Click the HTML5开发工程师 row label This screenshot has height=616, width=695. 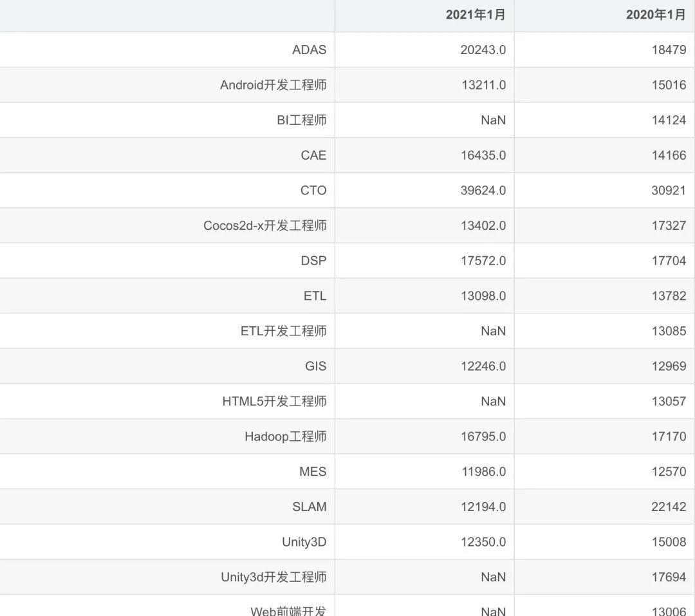click(274, 401)
